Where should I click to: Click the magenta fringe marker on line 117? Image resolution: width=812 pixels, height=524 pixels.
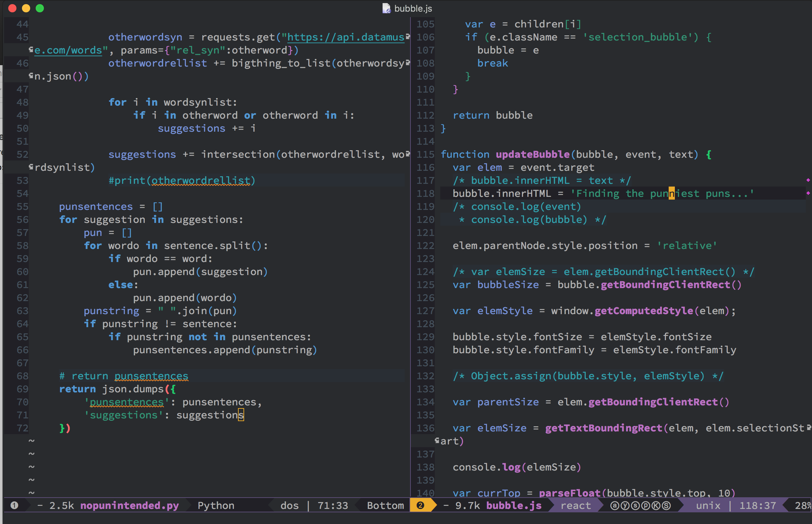(x=808, y=180)
